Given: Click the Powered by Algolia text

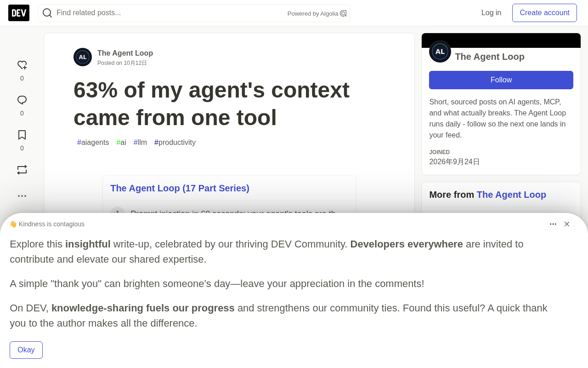Looking at the screenshot, I should click(313, 14).
